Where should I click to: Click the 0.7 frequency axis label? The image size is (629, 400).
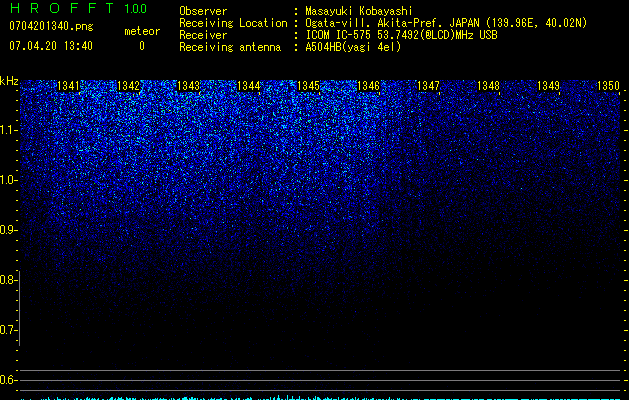coord(7,330)
